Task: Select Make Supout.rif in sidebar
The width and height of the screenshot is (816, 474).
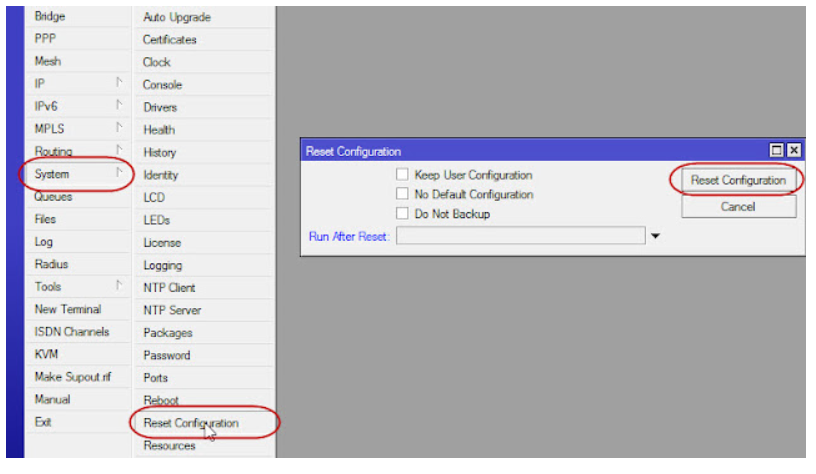Action: (x=72, y=377)
